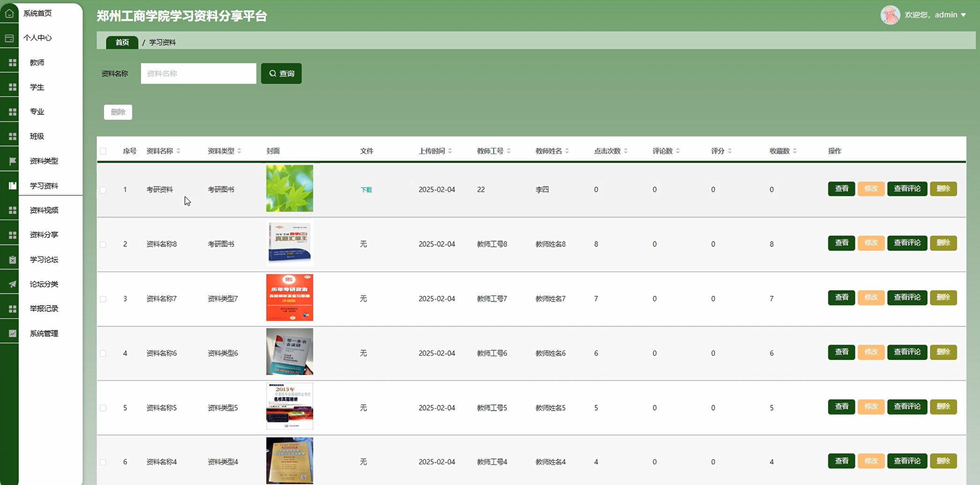Open 举报记录 sidebar menu
The height and width of the screenshot is (485, 980).
[44, 309]
